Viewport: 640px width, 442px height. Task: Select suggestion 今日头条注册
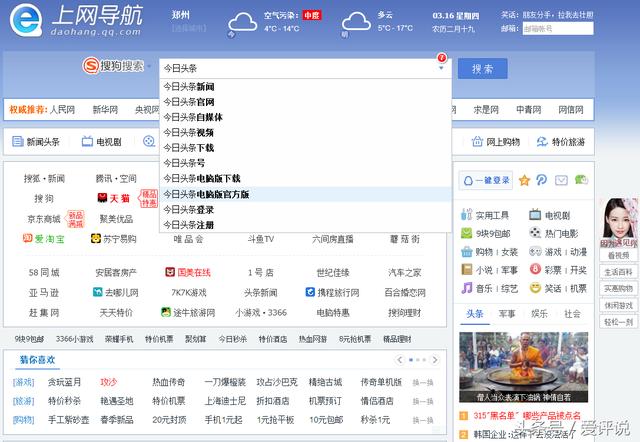[x=305, y=224]
